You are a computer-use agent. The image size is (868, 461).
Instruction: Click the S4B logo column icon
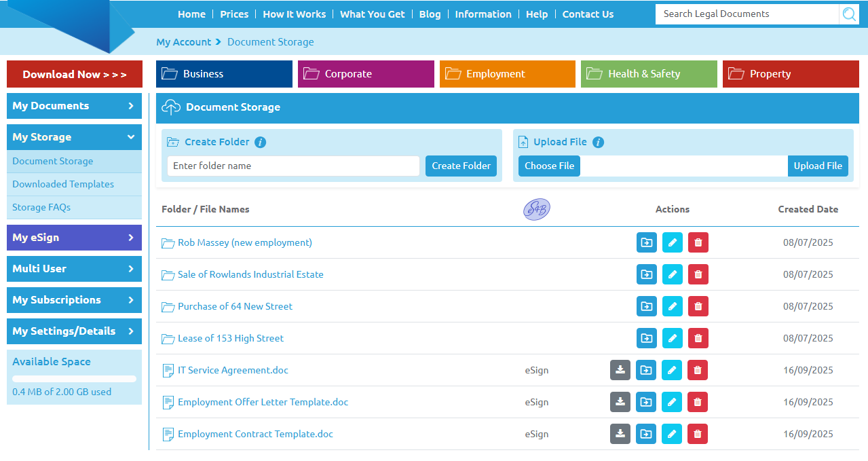coord(536,209)
